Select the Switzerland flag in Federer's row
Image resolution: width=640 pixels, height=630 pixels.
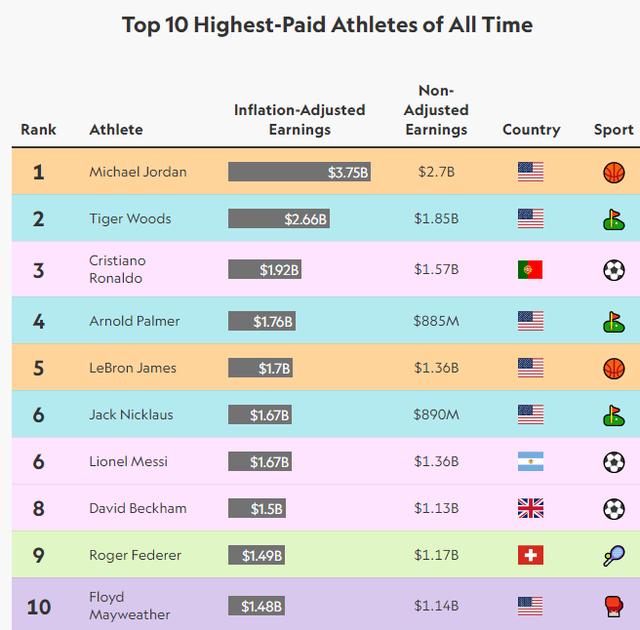[x=530, y=555]
